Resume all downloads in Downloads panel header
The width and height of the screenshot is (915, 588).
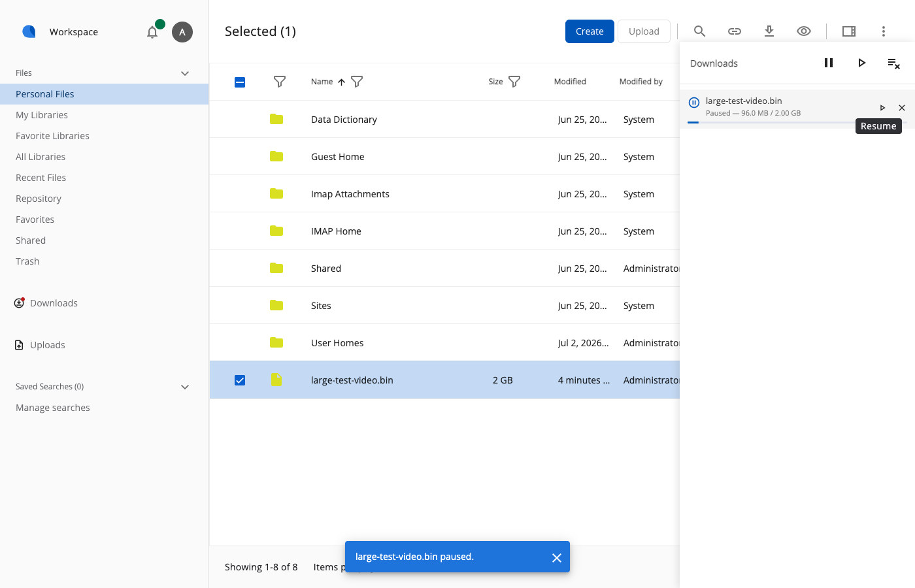861,63
